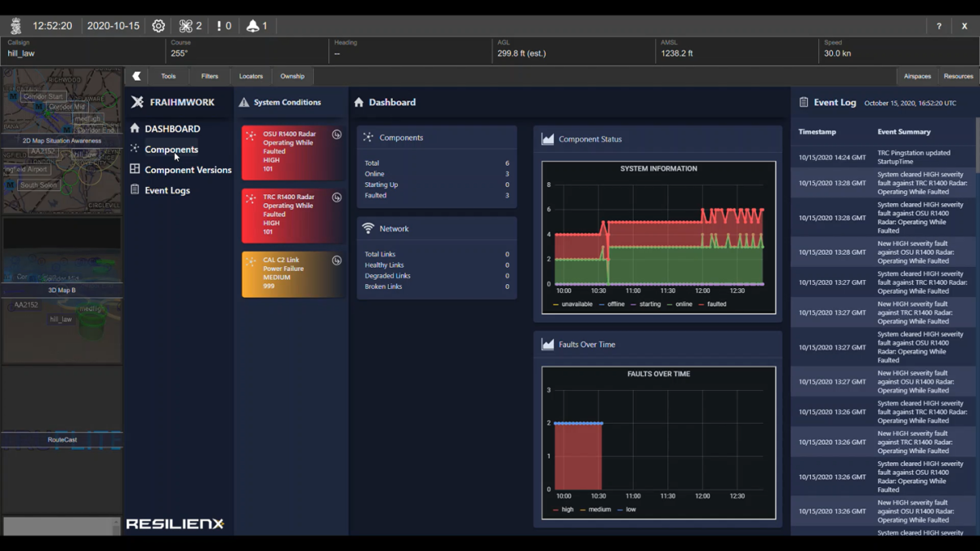
Task: Expand the Locators menu
Action: point(251,76)
